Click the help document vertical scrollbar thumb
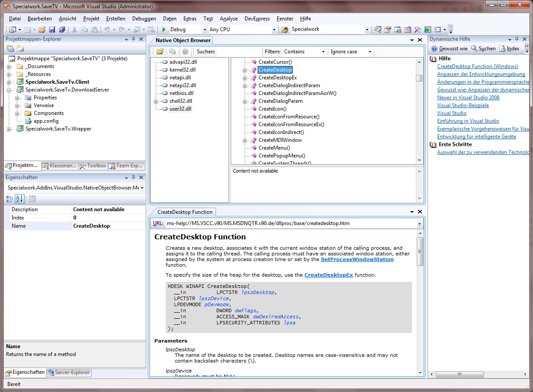Viewport: 533px width, 392px height. click(419, 252)
